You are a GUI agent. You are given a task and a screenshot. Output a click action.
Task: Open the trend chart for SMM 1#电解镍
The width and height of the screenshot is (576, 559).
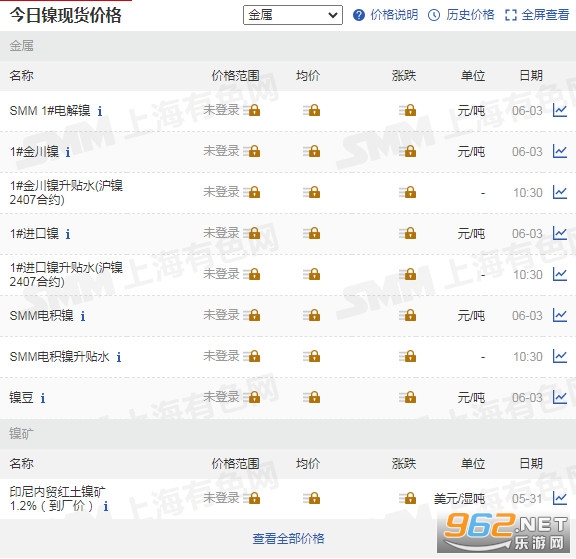coord(560,110)
